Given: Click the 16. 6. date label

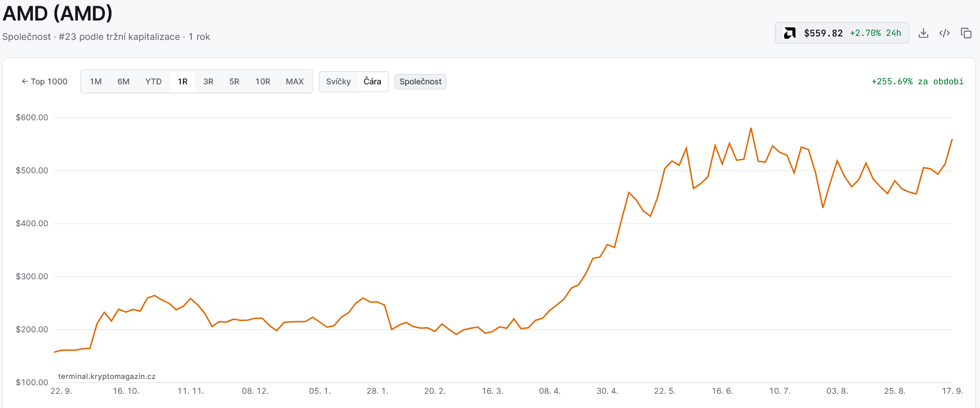Looking at the screenshot, I should click(723, 391).
